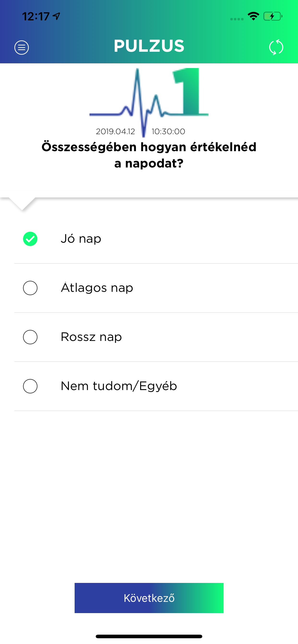
Task: Open the hamburger menu icon
Action: [x=22, y=47]
